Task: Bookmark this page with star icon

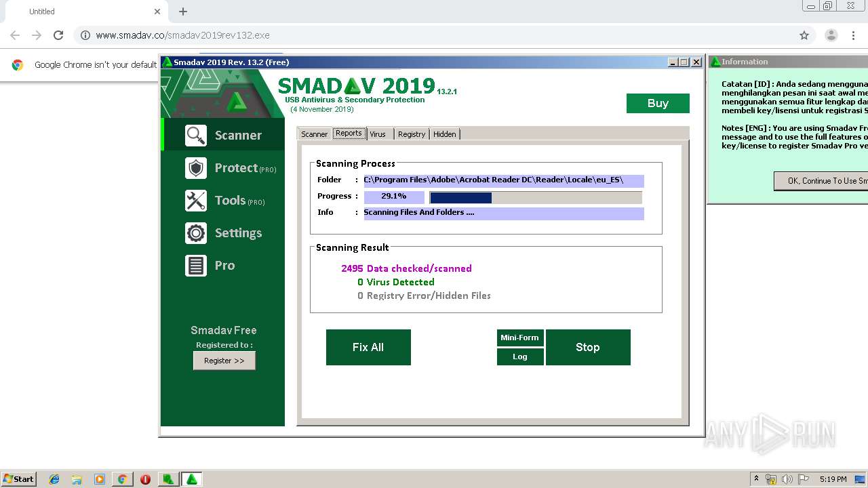Action: pos(804,35)
